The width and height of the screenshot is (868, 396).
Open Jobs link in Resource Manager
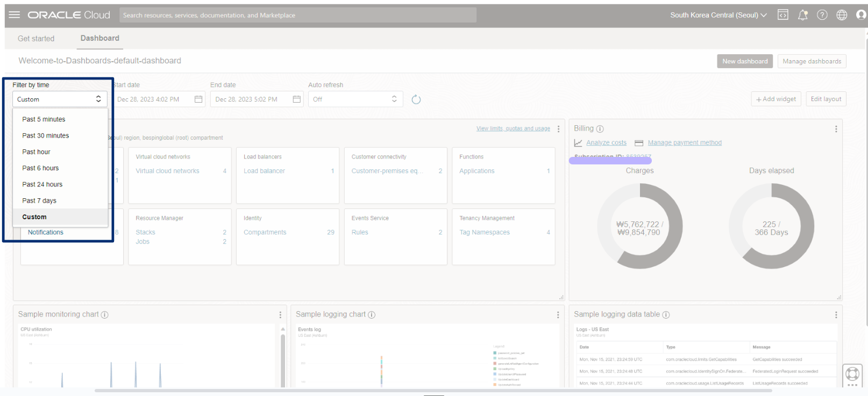point(143,242)
